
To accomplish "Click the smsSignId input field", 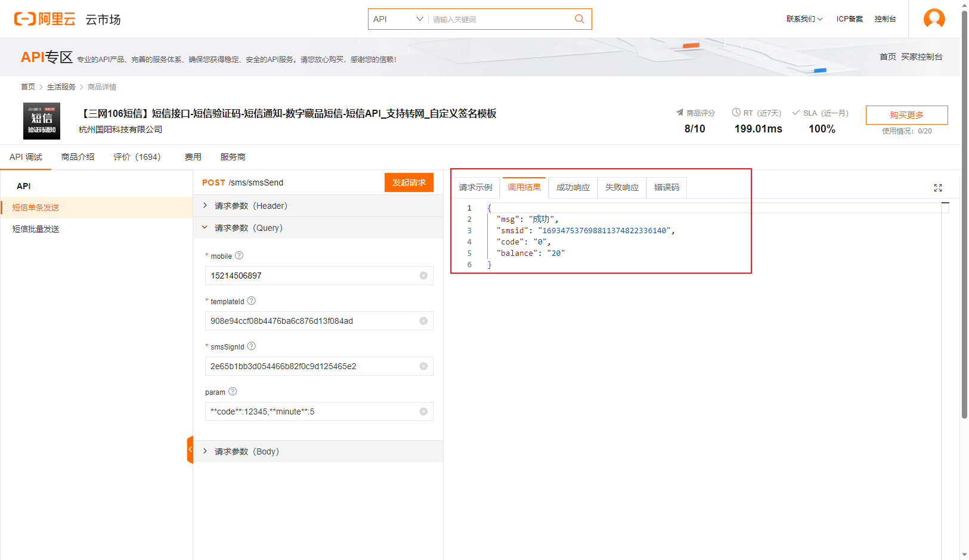I will click(x=319, y=366).
